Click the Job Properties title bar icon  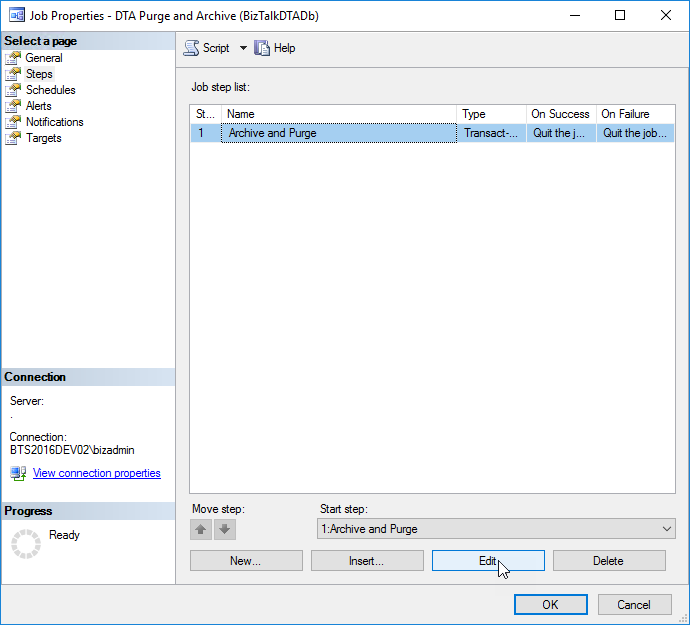pyautogui.click(x=17, y=15)
